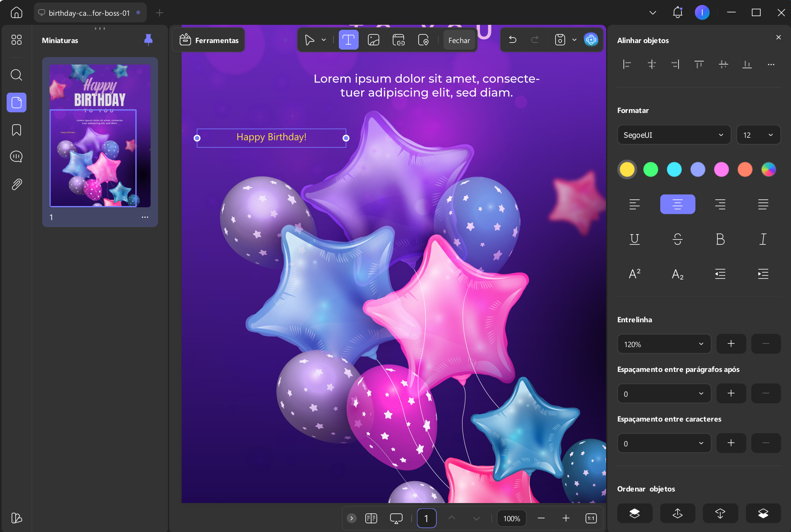Select the page 1 thumbnail
791x532 pixels.
coord(100,136)
